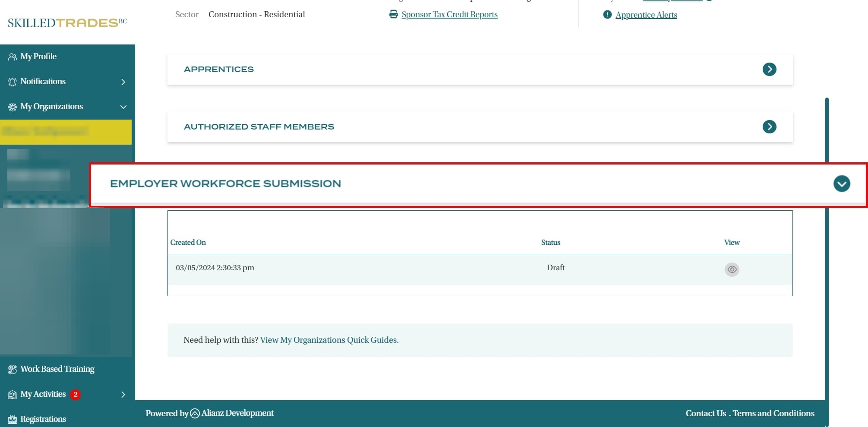Screen dimensions: 868x427
Task: Open View My Organizations Quick Guides link
Action: [x=329, y=340]
